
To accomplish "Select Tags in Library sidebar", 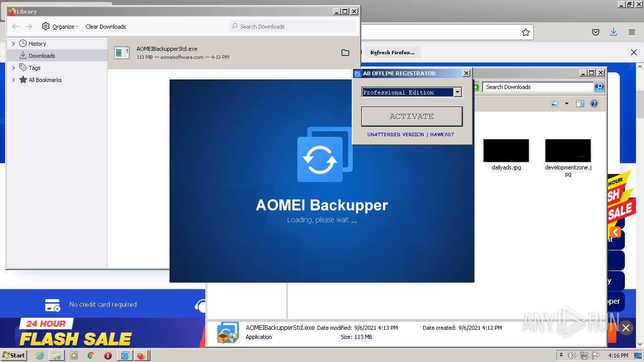I will tap(34, 68).
